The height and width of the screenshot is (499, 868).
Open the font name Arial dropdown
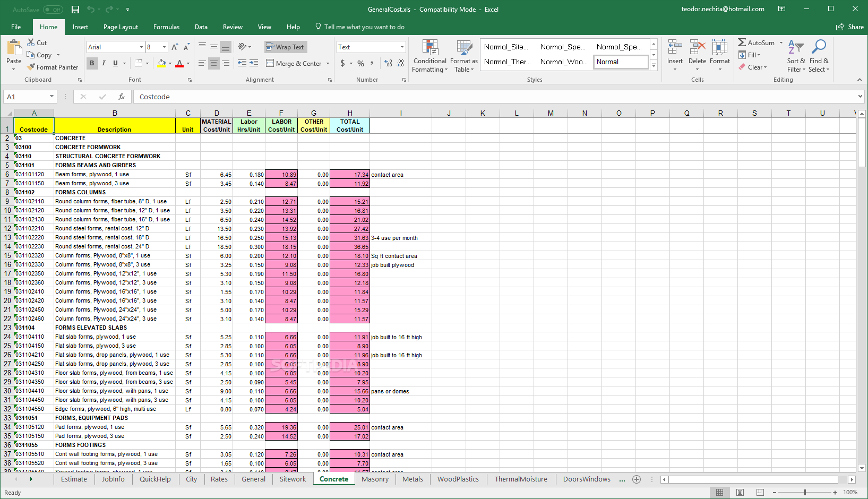(x=141, y=47)
